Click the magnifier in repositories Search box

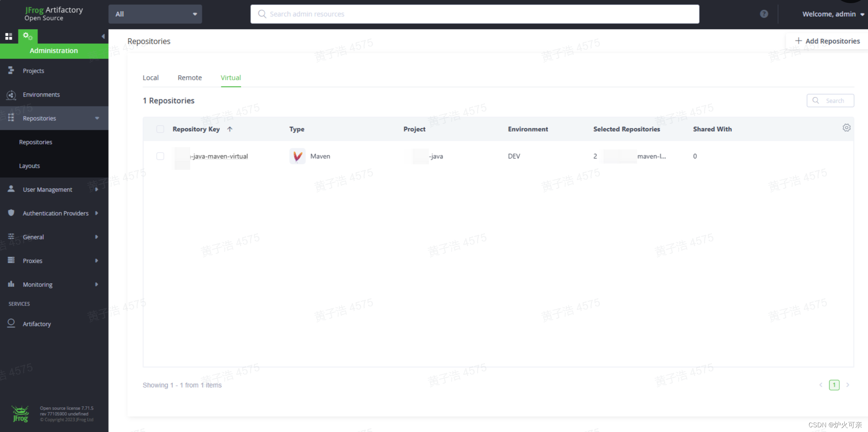click(816, 101)
